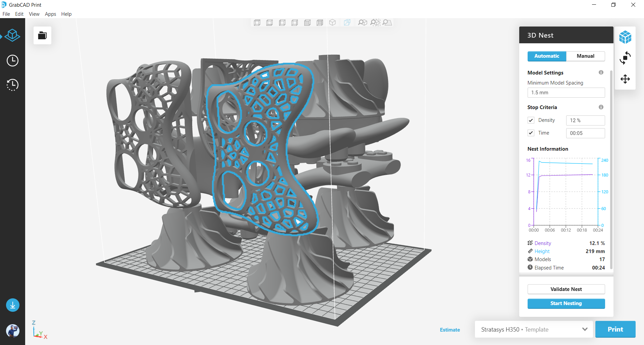Select the Move tool on the right

(626, 79)
